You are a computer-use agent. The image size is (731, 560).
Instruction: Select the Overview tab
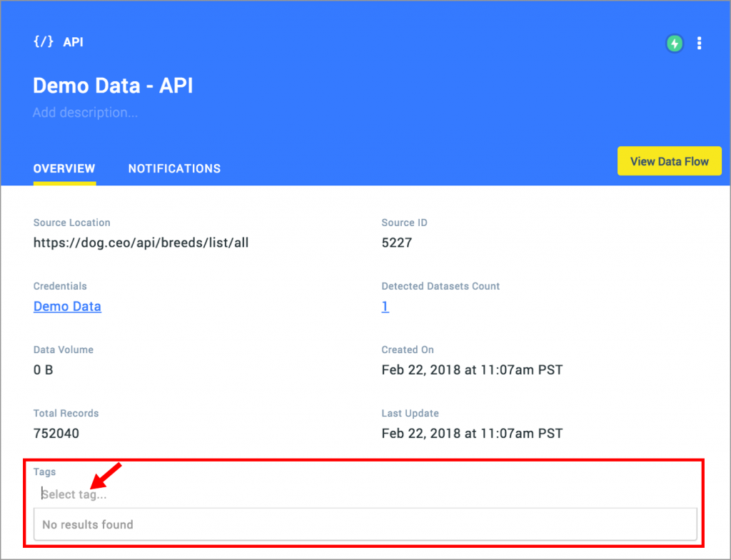click(x=64, y=169)
